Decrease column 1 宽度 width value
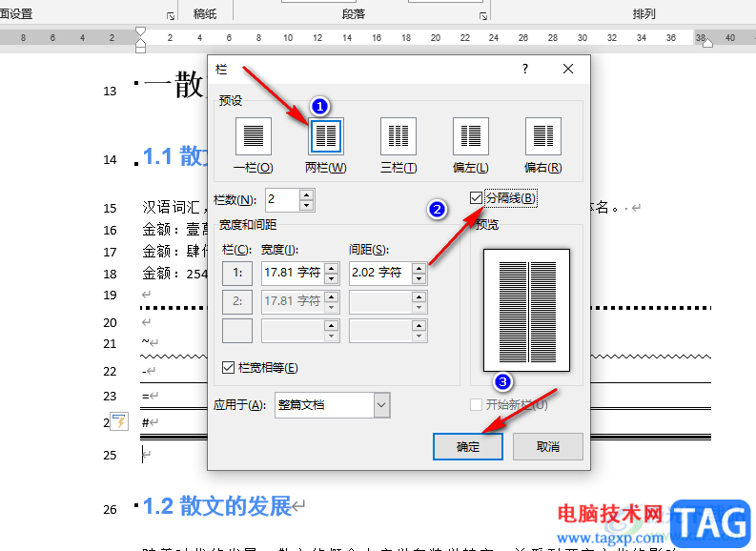The width and height of the screenshot is (756, 551). click(331, 278)
